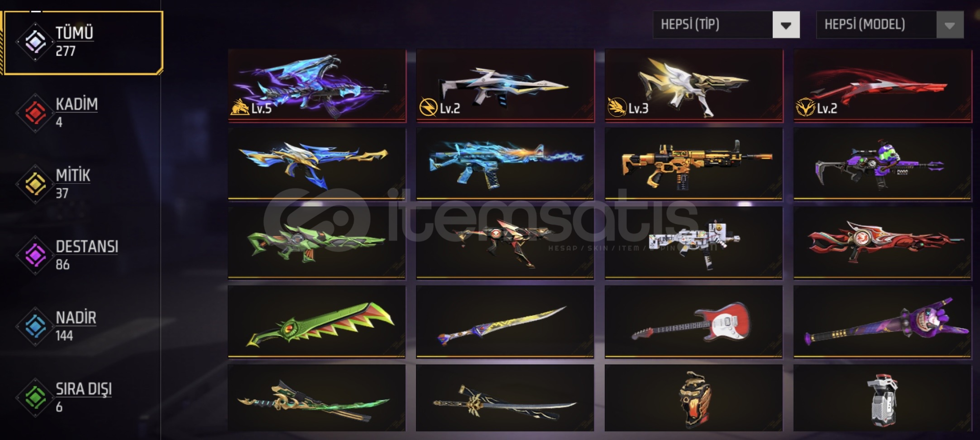Pick the Lv.2 red blade gun skin
The width and height of the screenshot is (980, 440).
883,85
